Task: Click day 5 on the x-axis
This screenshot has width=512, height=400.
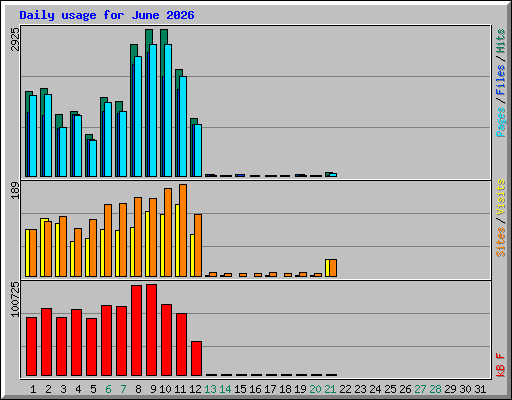Action: coord(93,389)
